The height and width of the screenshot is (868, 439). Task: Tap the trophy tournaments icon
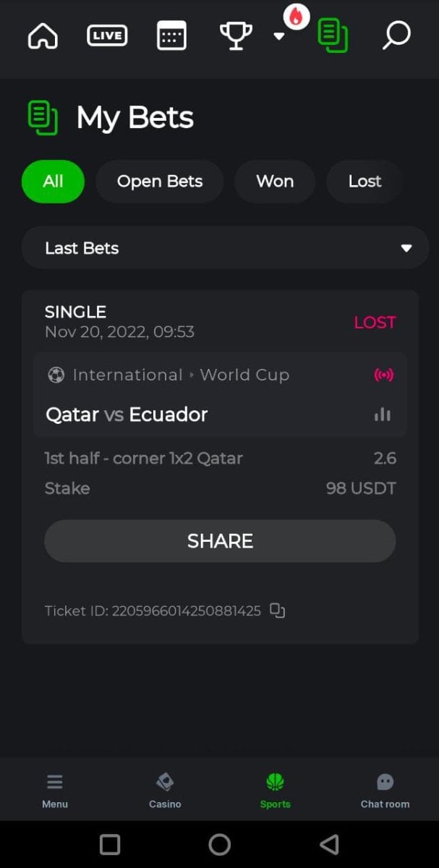click(236, 35)
